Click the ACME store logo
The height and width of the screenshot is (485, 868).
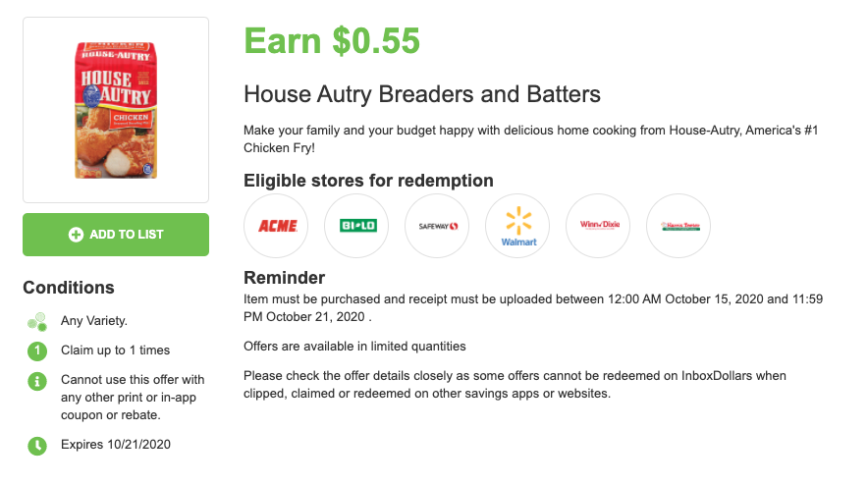(x=276, y=226)
